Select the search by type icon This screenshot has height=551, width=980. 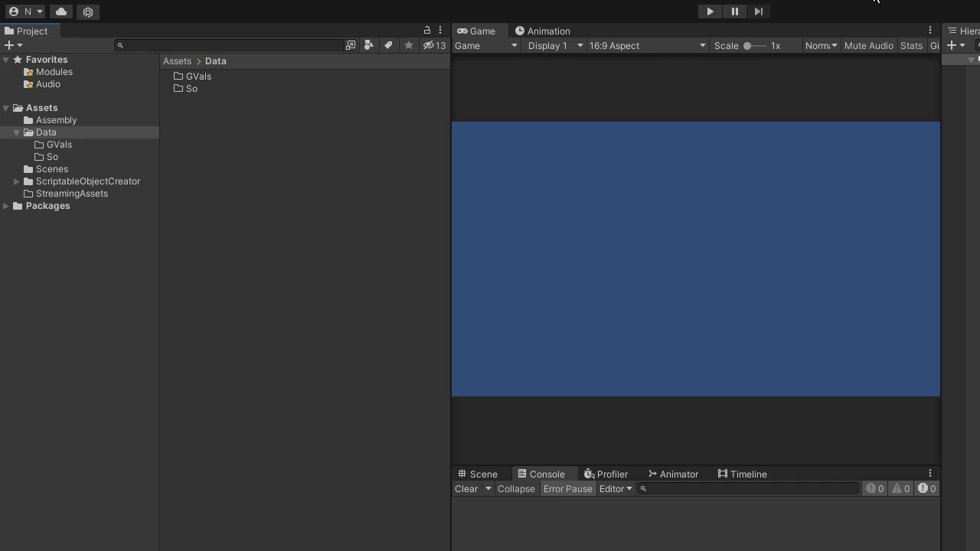369,45
